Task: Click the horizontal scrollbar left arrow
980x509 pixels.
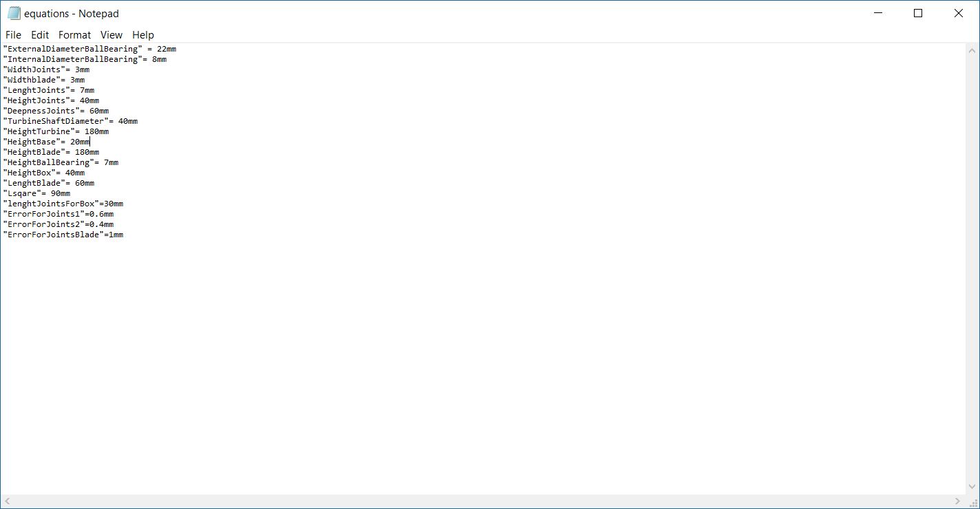Action: tap(8, 501)
